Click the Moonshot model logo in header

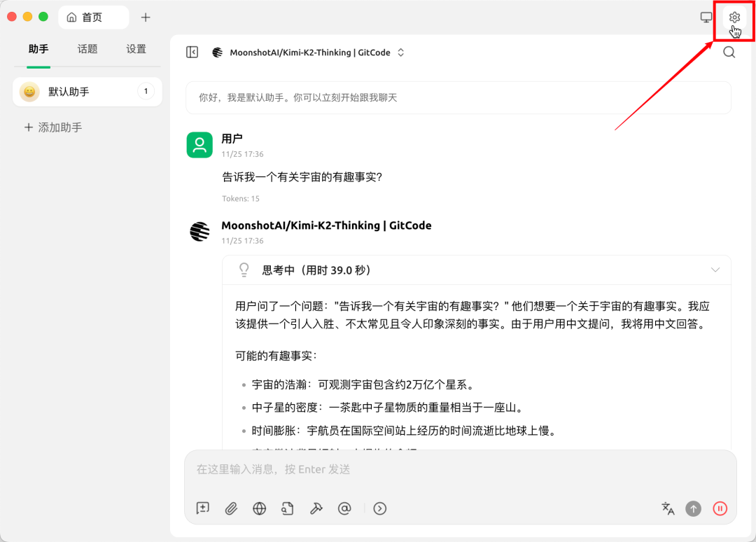(x=218, y=53)
